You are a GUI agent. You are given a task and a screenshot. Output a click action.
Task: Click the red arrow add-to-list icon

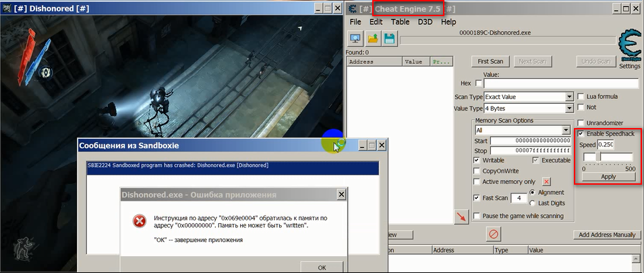click(x=461, y=216)
